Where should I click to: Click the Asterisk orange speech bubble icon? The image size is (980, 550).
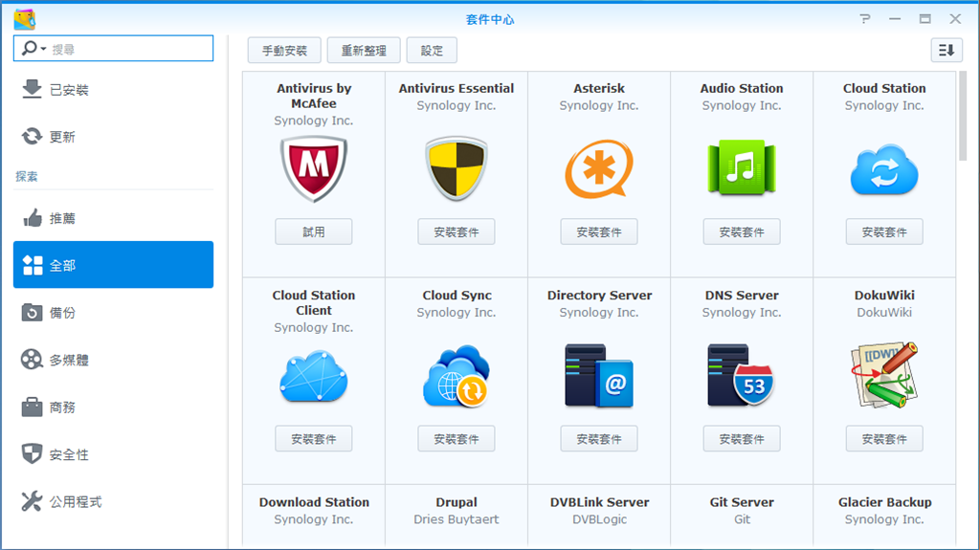tap(599, 168)
